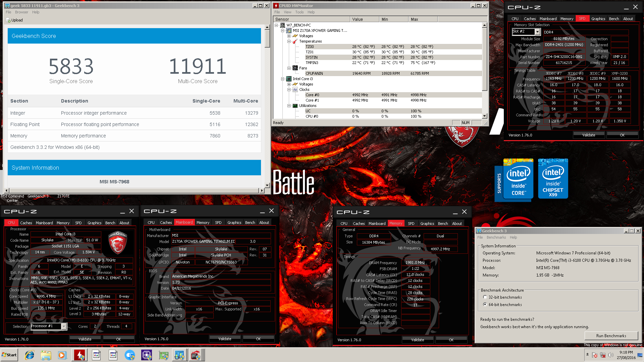Click the volume speaker tray icon

[x=611, y=355]
